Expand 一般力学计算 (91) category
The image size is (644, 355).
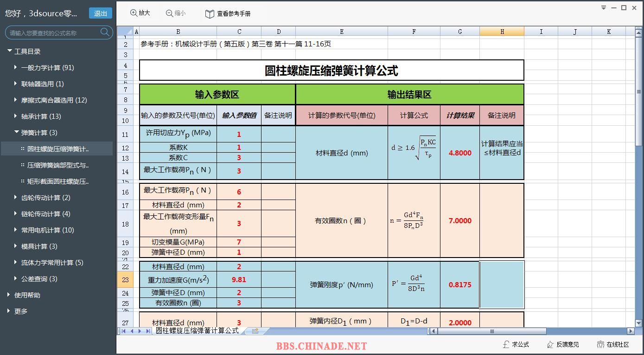(x=16, y=67)
